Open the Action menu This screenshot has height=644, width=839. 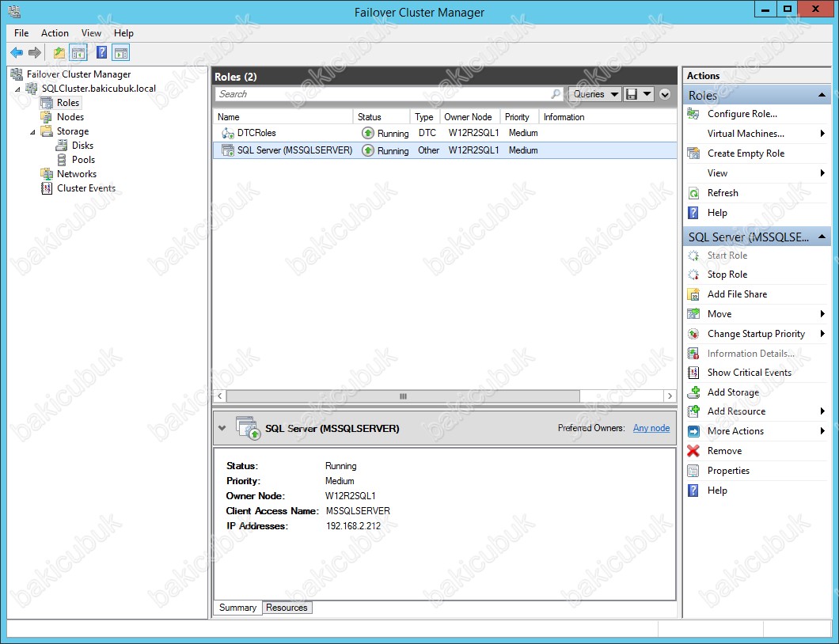point(55,33)
